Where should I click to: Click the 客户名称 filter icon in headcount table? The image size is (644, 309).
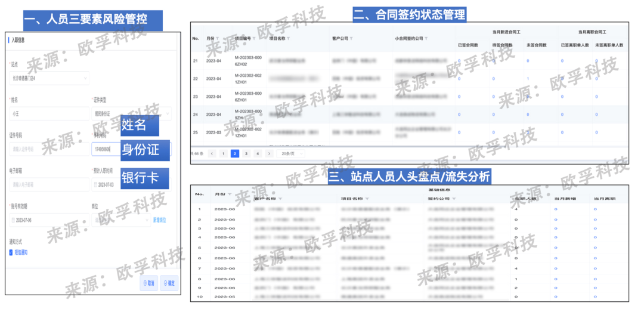coord(280,199)
